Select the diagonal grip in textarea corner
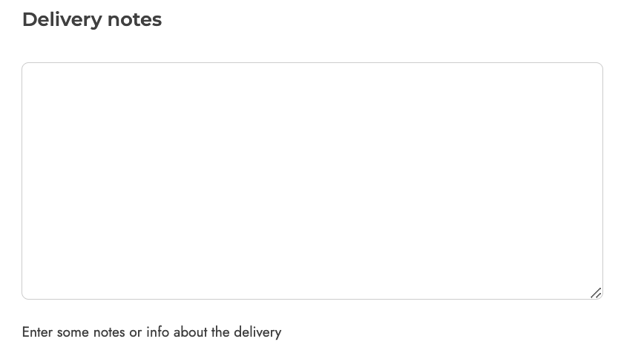The height and width of the screenshot is (356, 644). click(x=596, y=293)
